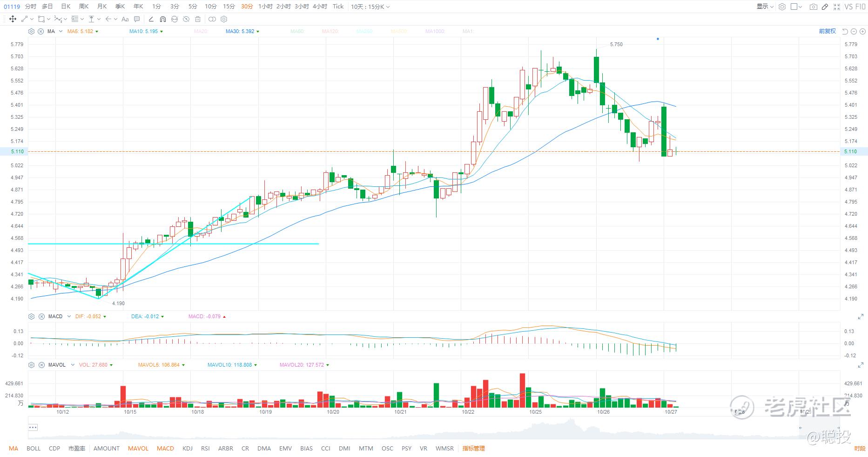Viewport: 868px width, 457px height.
Task: Select the move/crosshair drawing tool
Action: [x=13, y=19]
